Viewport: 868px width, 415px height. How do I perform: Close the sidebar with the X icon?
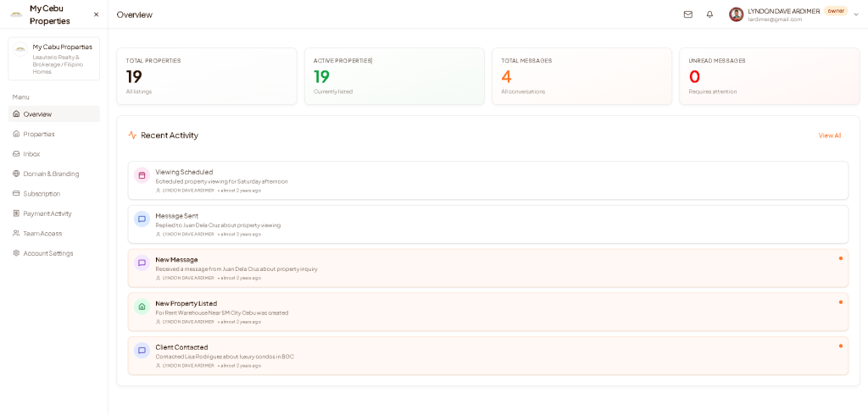[x=96, y=14]
